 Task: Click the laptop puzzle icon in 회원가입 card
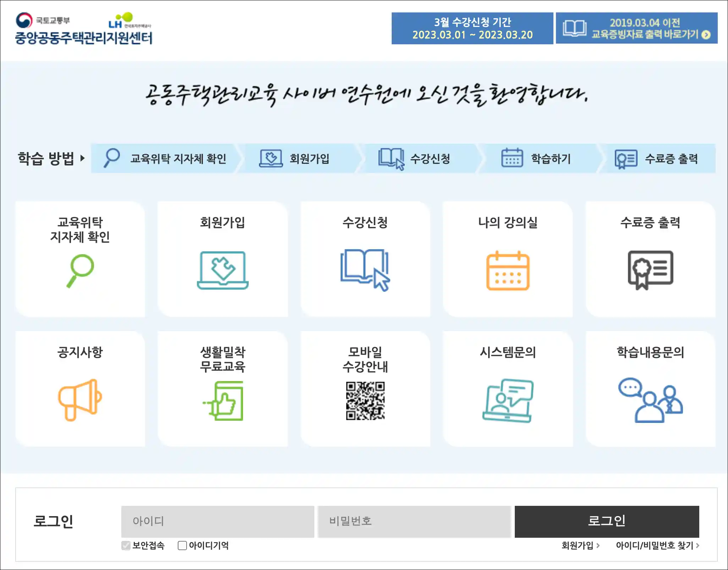223,270
